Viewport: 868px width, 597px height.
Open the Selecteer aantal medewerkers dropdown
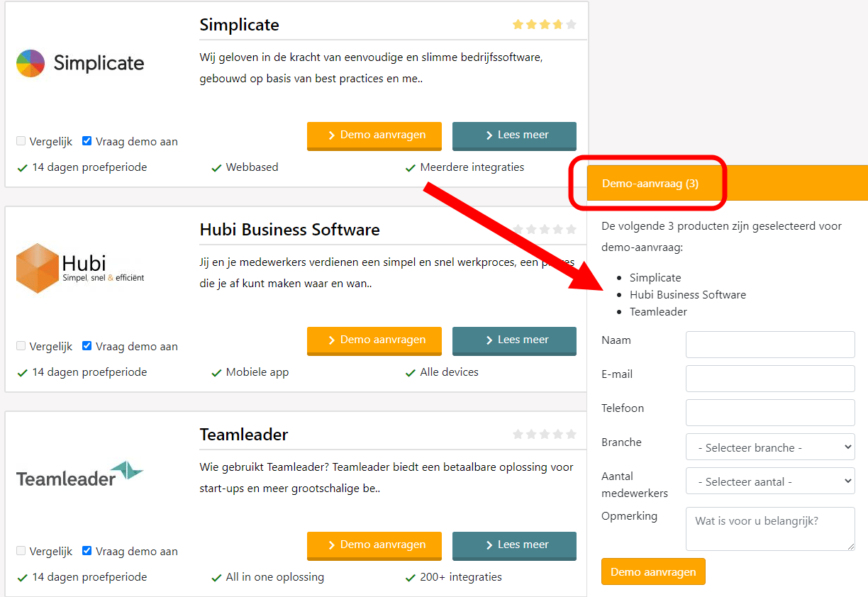tap(770, 481)
